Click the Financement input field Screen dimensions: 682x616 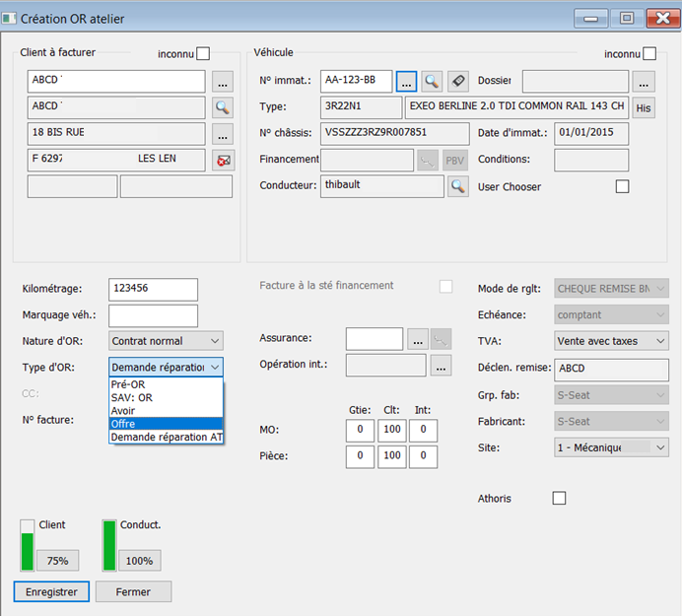tap(367, 160)
